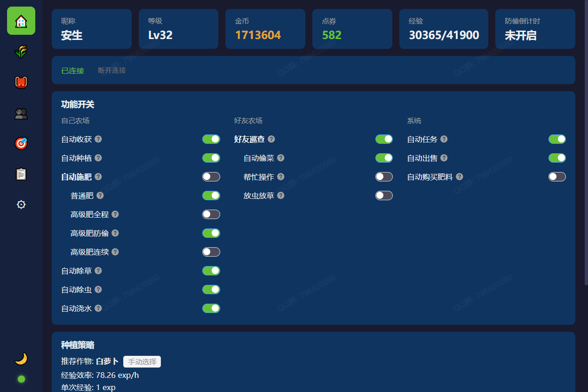Click help icon beside 自动收获
The width and height of the screenshot is (588, 392).
tap(98, 139)
